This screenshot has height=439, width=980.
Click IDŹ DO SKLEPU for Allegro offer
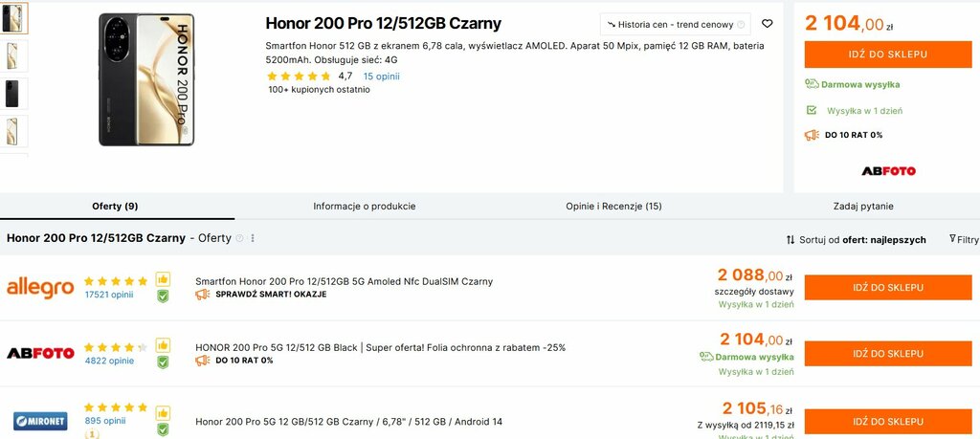click(x=887, y=287)
